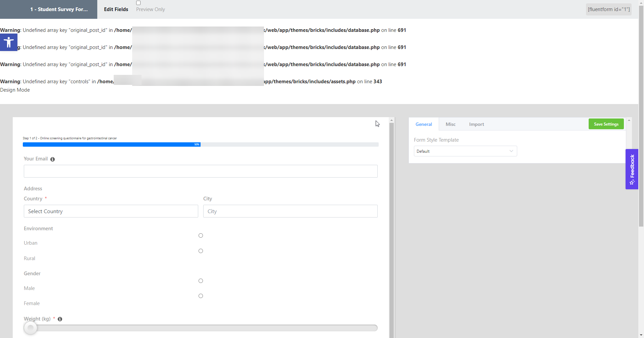The image size is (644, 338).
Task: Select the Rural radio button
Action: click(201, 251)
